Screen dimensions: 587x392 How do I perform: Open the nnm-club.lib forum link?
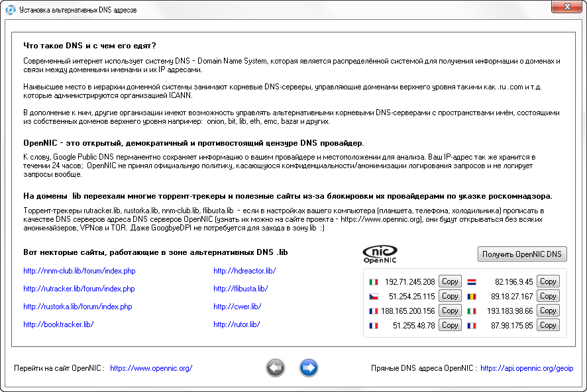point(79,271)
